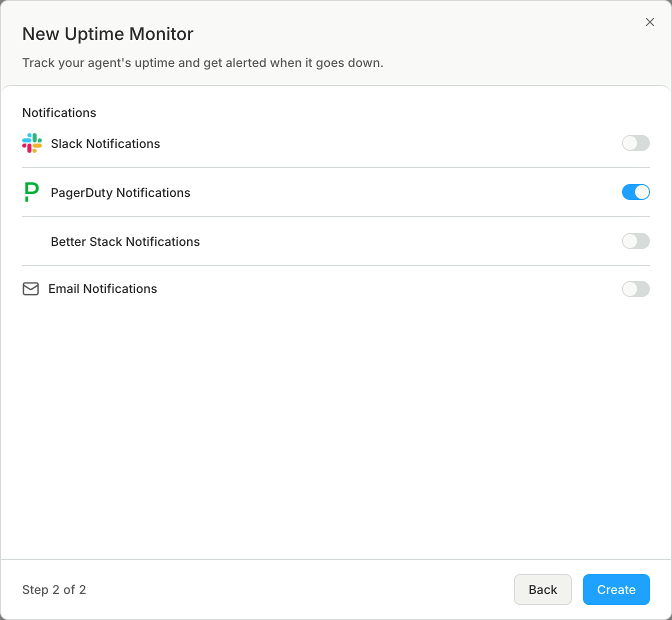Click the "PagerDuty Notifications" label
672x620 pixels.
pos(120,192)
